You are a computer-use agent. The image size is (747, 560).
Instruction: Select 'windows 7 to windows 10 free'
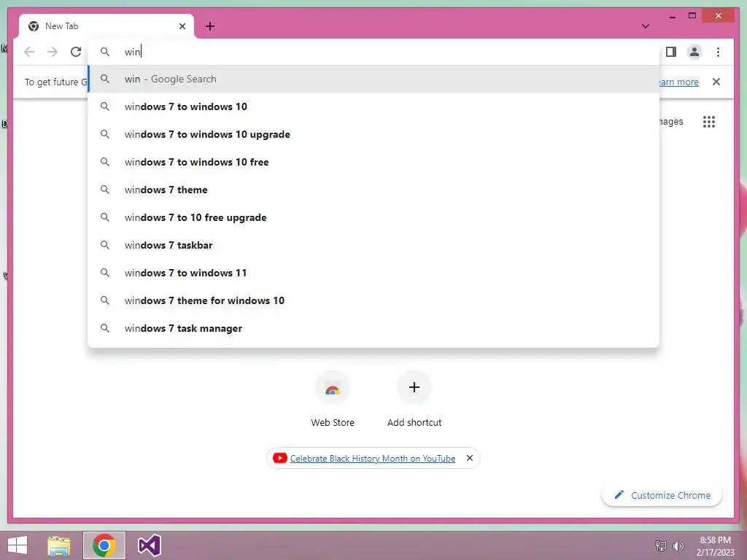point(374,162)
